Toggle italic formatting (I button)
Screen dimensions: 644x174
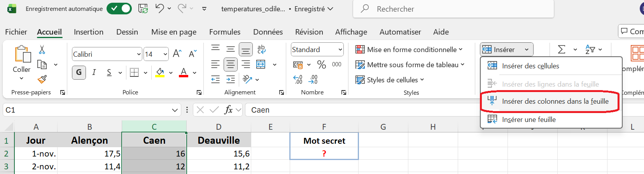click(94, 72)
